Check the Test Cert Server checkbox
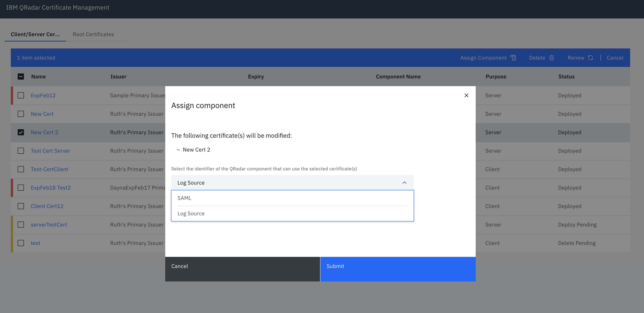This screenshot has width=644, height=313. click(x=21, y=151)
